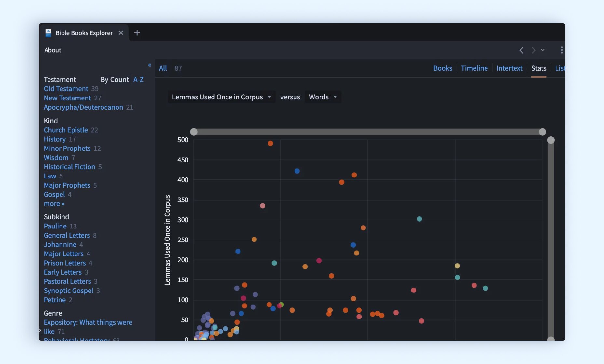Sort facets A-Z
Image resolution: width=604 pixels, height=364 pixels.
coord(138,80)
